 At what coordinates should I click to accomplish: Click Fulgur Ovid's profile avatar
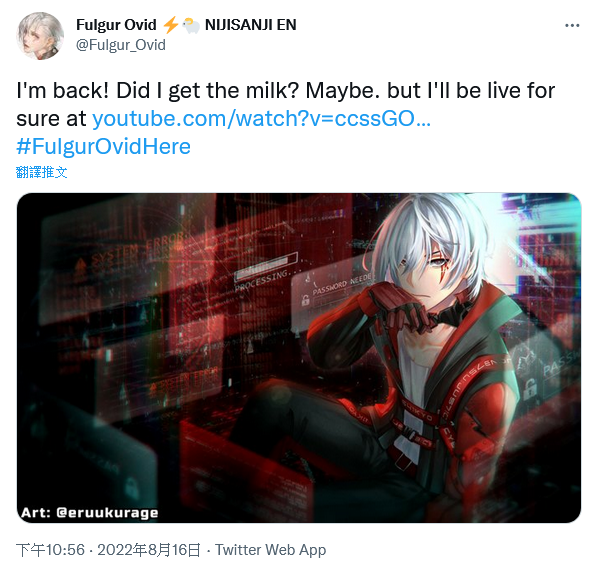40,36
